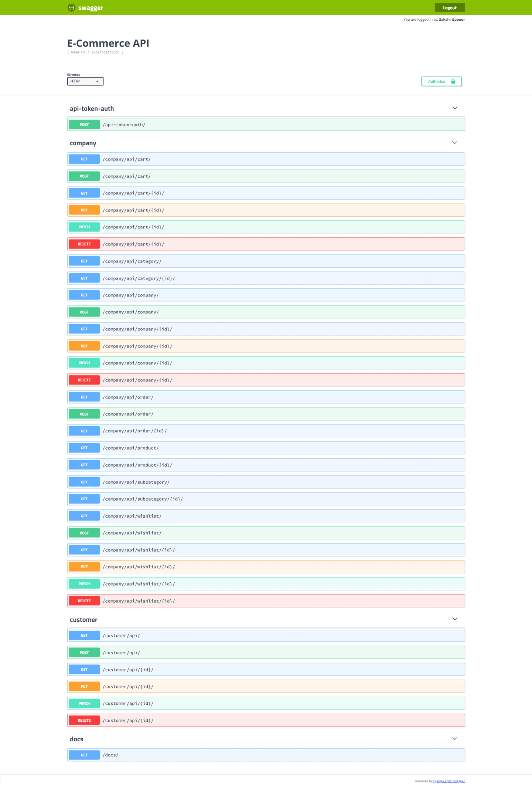
Task: Select the Base URL localhost:8000 text
Action: coord(95,52)
